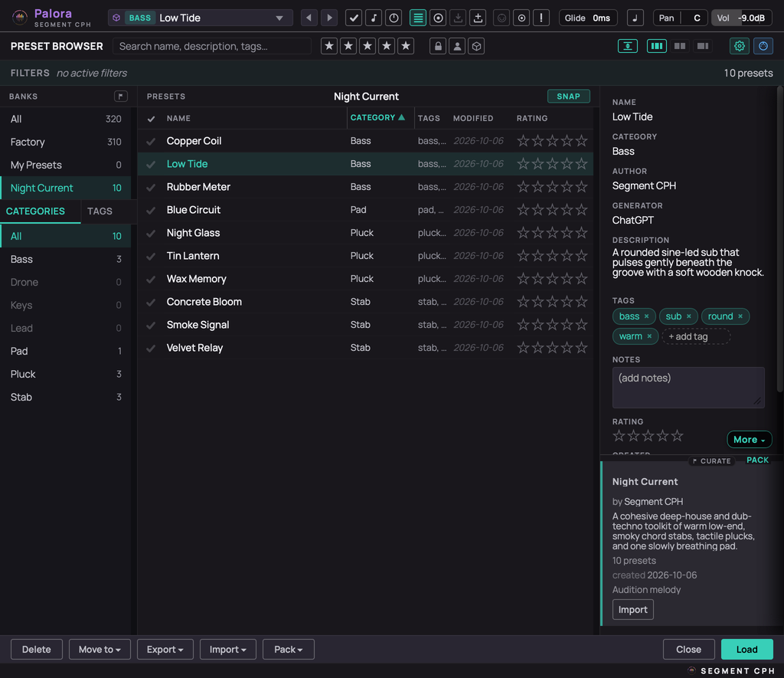Click the Delete button
The width and height of the screenshot is (784, 678).
(37, 649)
